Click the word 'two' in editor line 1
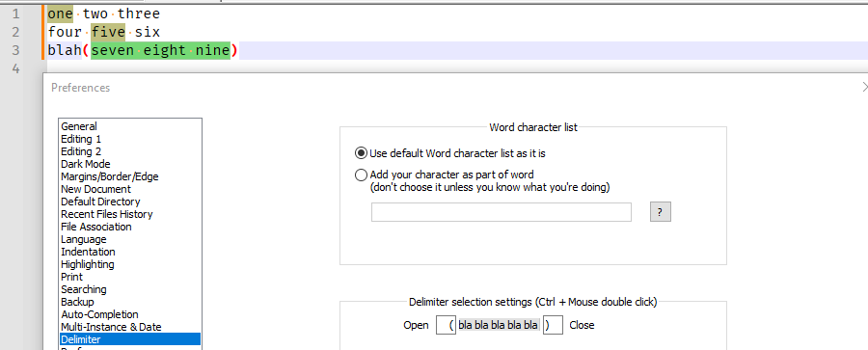The width and height of the screenshot is (868, 350). point(95,13)
